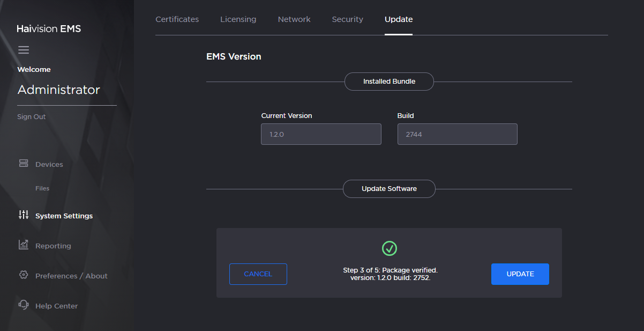Open the Security tab
The width and height of the screenshot is (644, 331).
point(347,19)
